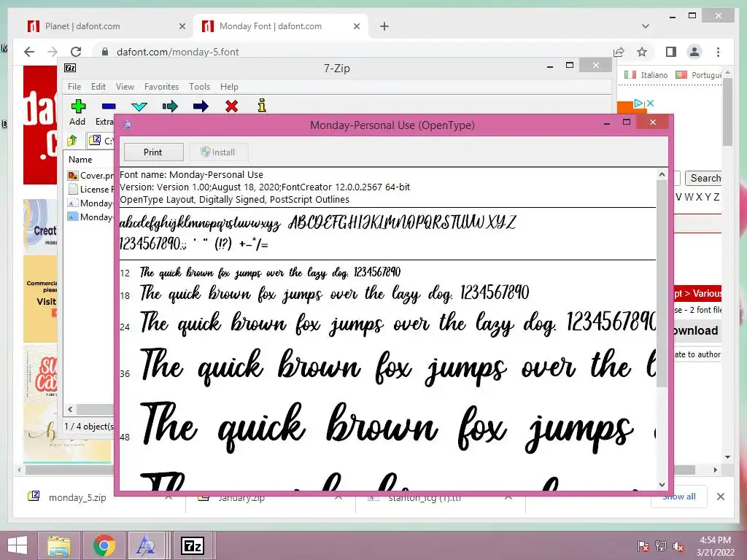Open 7-Zip Favorites menu
This screenshot has width=747, height=560.
tap(161, 87)
